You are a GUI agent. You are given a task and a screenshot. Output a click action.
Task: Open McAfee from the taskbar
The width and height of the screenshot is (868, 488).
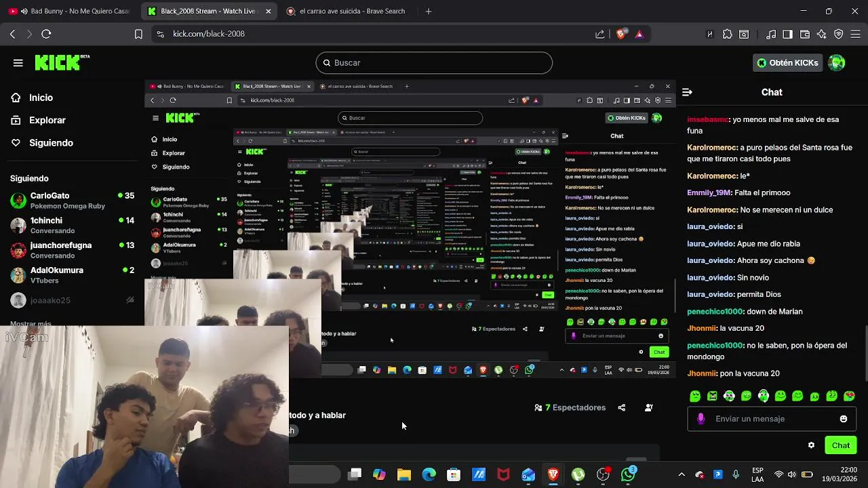click(x=503, y=474)
